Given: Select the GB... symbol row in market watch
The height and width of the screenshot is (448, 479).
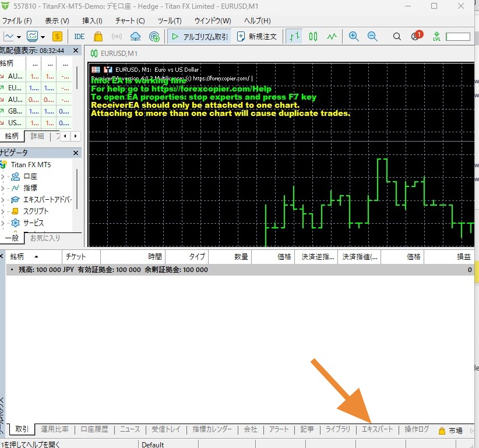Looking at the screenshot, I should point(36,111).
